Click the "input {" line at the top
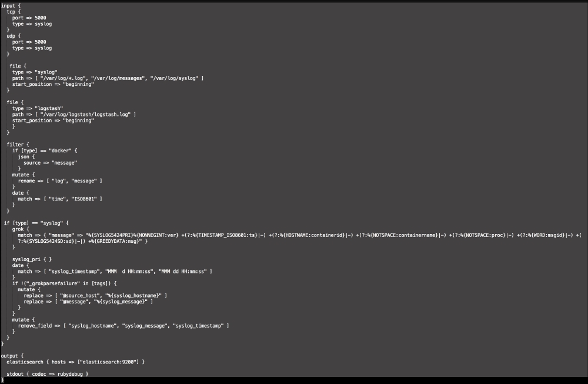588x384 pixels. 12,5
